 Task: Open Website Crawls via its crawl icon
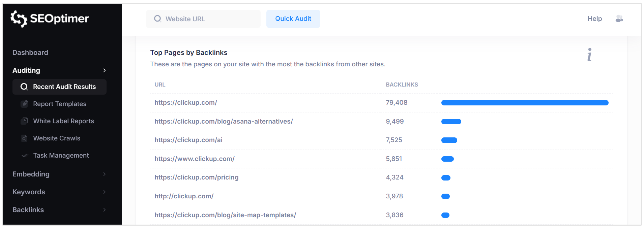pos(24,138)
